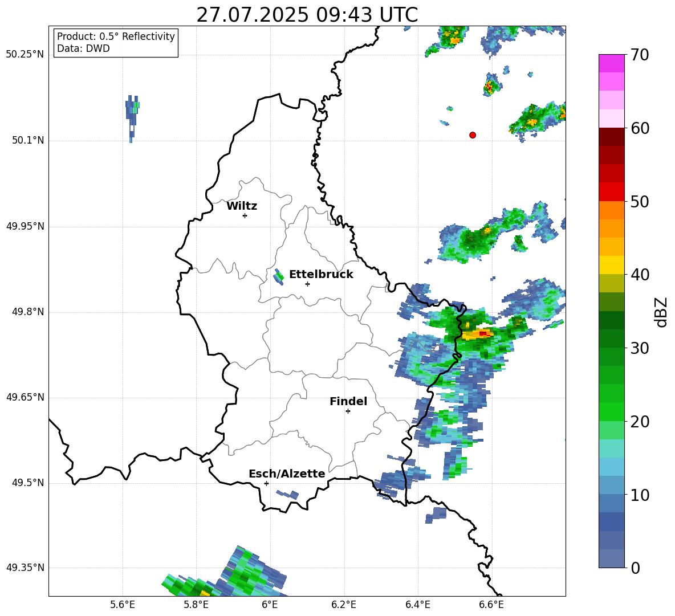Click the yellow colorbar segment just above 40

(x=611, y=266)
